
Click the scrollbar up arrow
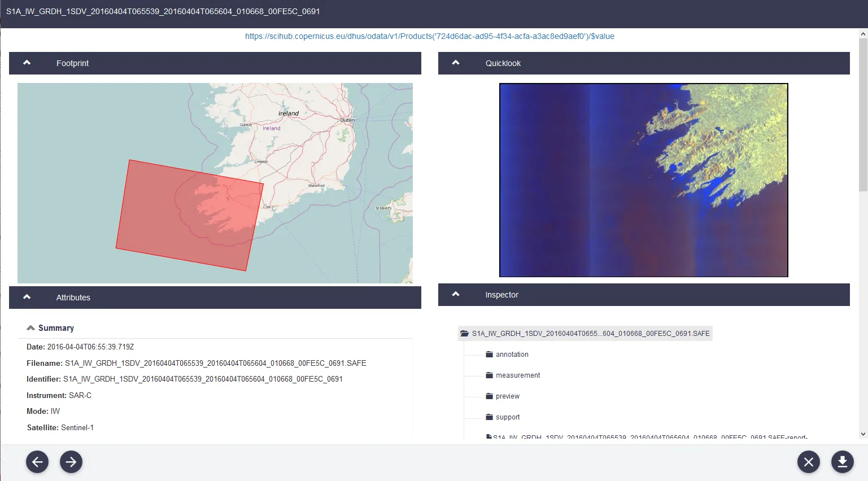(x=863, y=34)
